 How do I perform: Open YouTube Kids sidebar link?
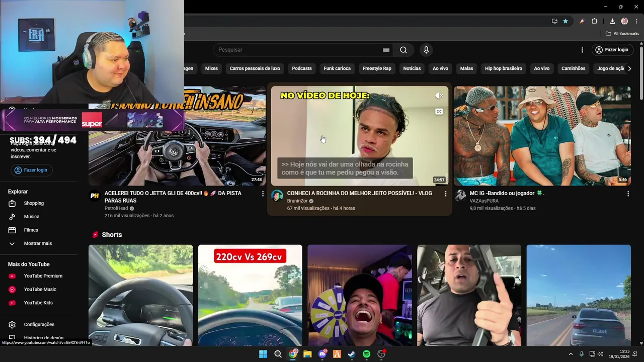point(39,303)
